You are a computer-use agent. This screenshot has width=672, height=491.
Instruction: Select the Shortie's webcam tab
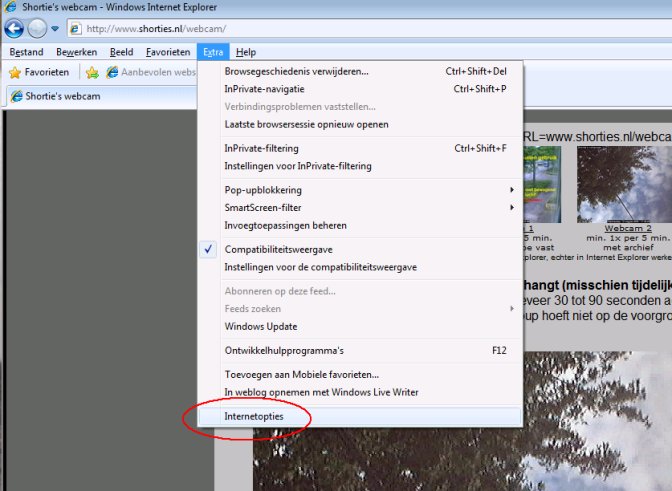click(x=101, y=96)
